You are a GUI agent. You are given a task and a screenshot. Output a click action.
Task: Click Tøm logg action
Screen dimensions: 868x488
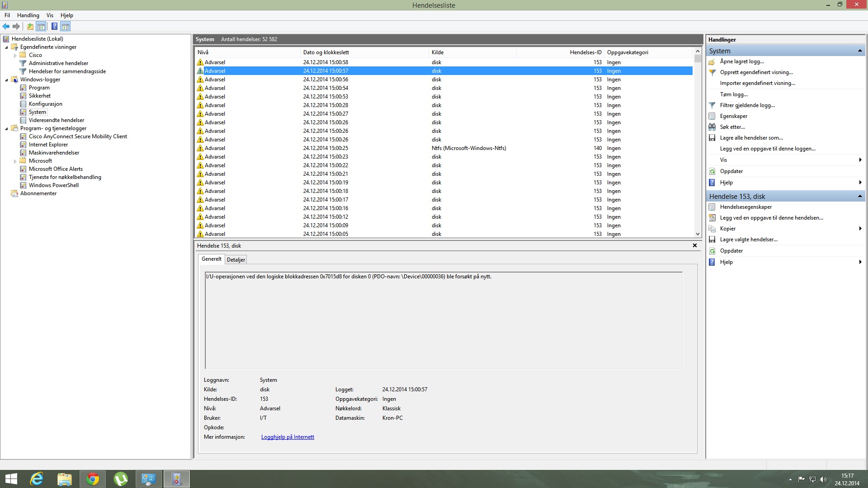pos(734,94)
